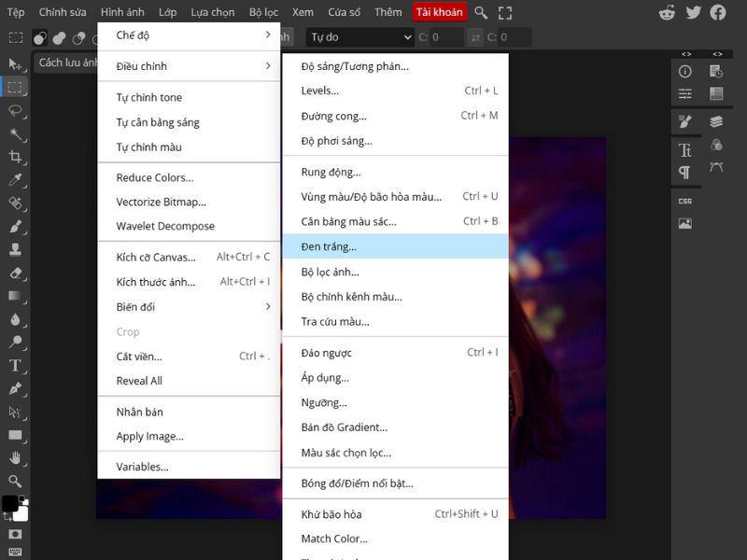Select the Clone Stamp tool

15,249
